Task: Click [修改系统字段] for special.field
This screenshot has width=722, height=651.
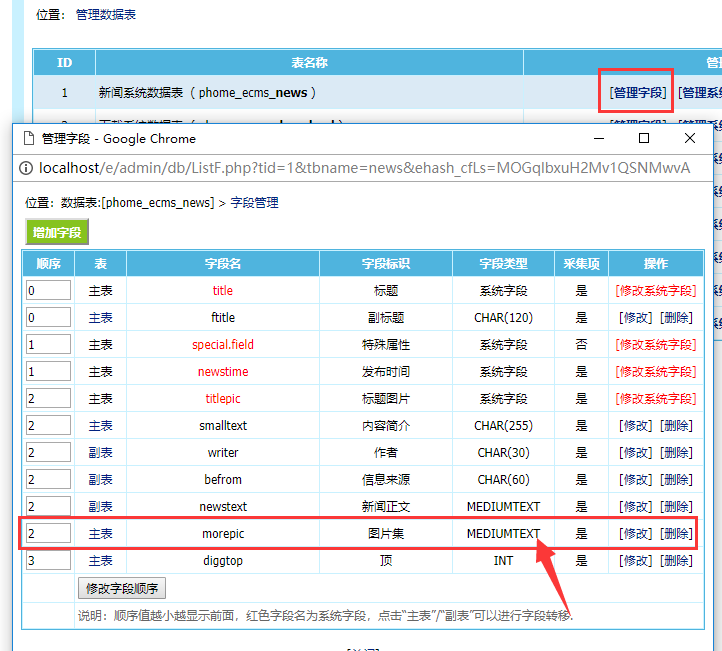Action: pos(656,344)
